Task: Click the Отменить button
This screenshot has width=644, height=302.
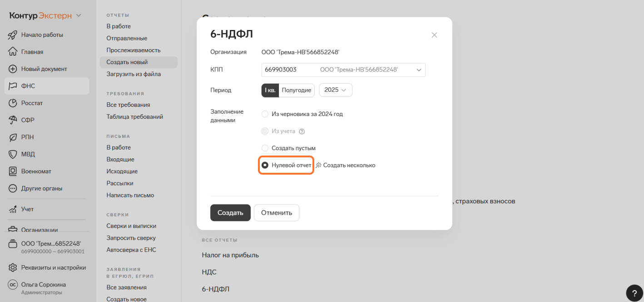Action: tap(277, 213)
